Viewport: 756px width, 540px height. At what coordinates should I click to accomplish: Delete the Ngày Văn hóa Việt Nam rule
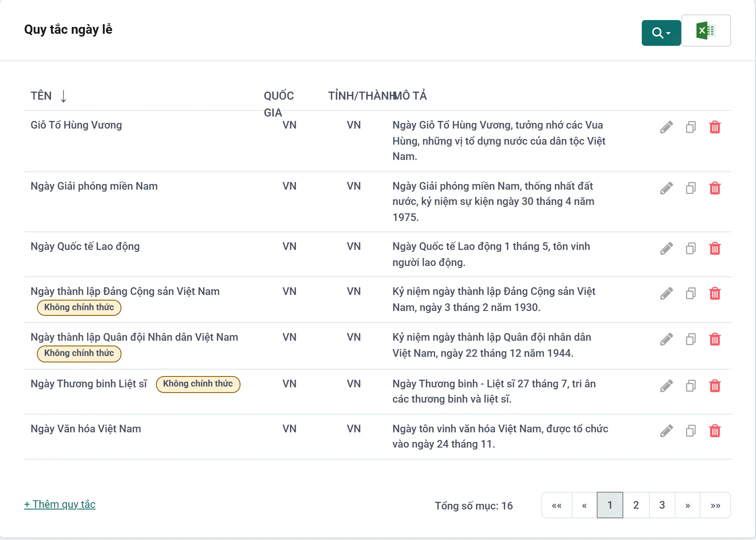[x=715, y=431]
